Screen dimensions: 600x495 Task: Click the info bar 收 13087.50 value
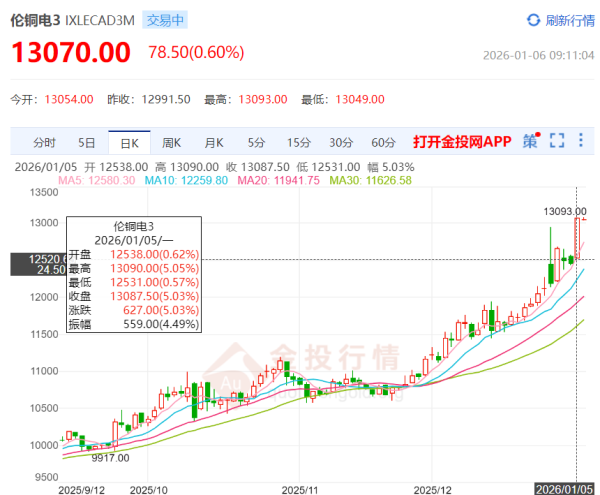coord(258,167)
